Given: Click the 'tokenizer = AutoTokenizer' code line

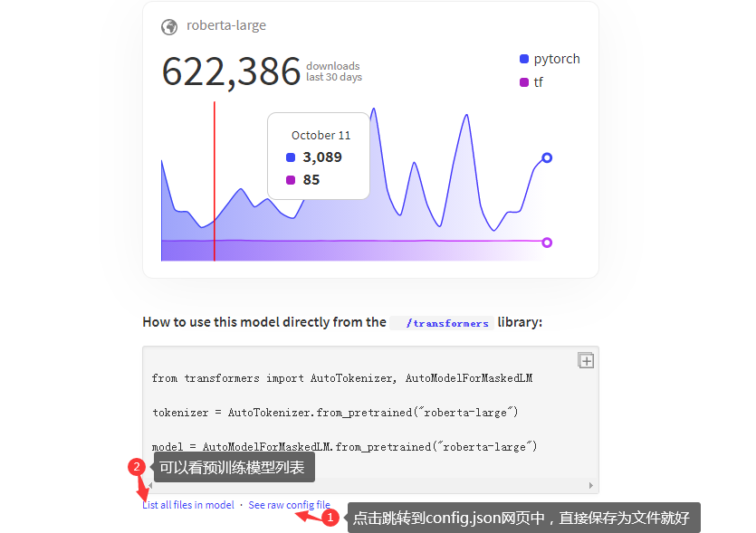Looking at the screenshot, I should pyautogui.click(x=335, y=413).
